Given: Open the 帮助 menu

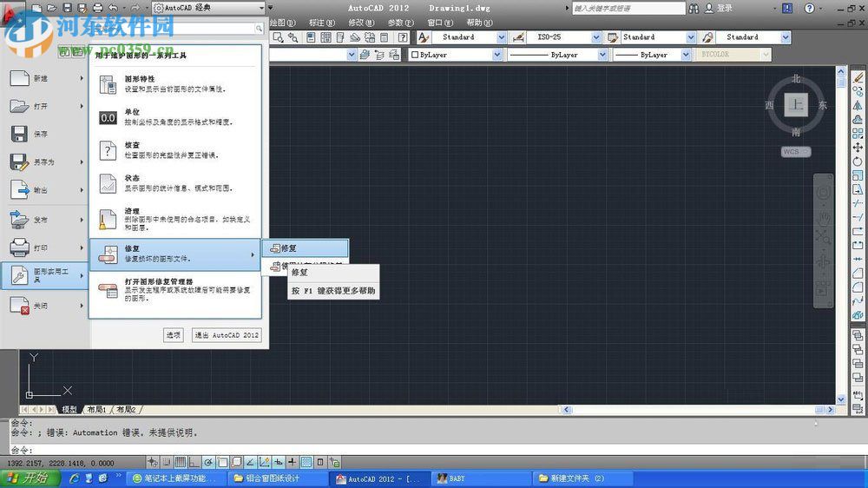Looking at the screenshot, I should [479, 23].
